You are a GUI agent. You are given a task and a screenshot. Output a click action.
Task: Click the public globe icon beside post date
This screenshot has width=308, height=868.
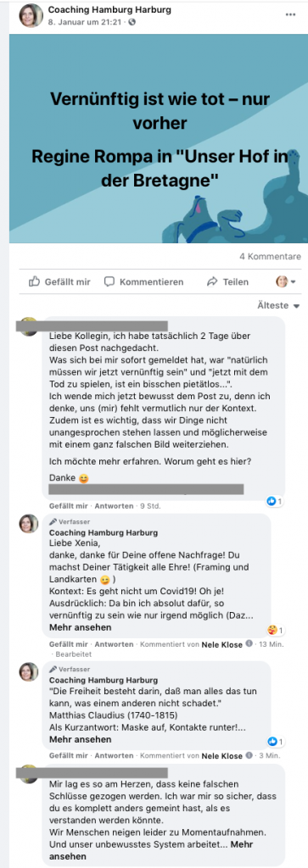[x=132, y=23]
